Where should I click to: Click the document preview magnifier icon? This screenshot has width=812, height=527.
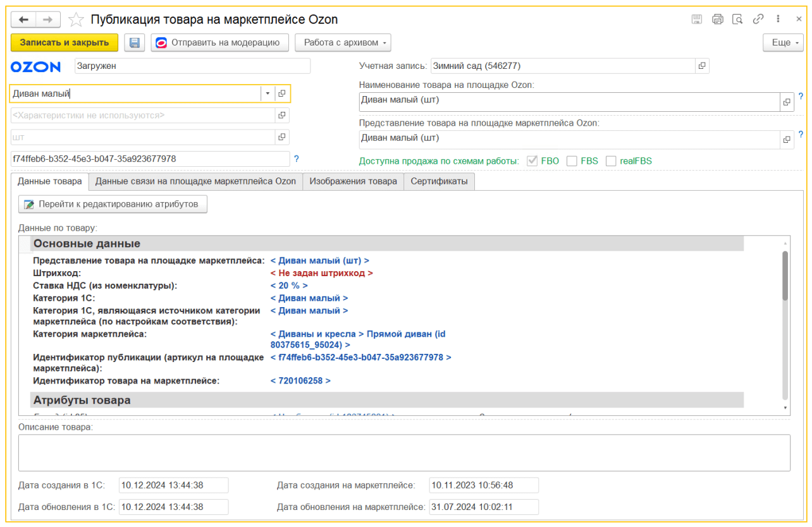click(x=738, y=19)
